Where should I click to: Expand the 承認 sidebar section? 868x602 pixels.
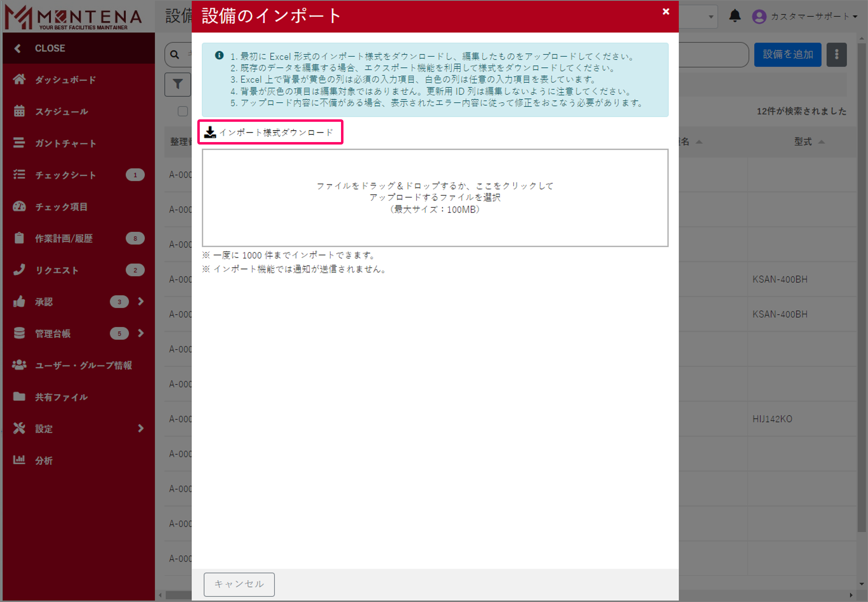pos(141,302)
